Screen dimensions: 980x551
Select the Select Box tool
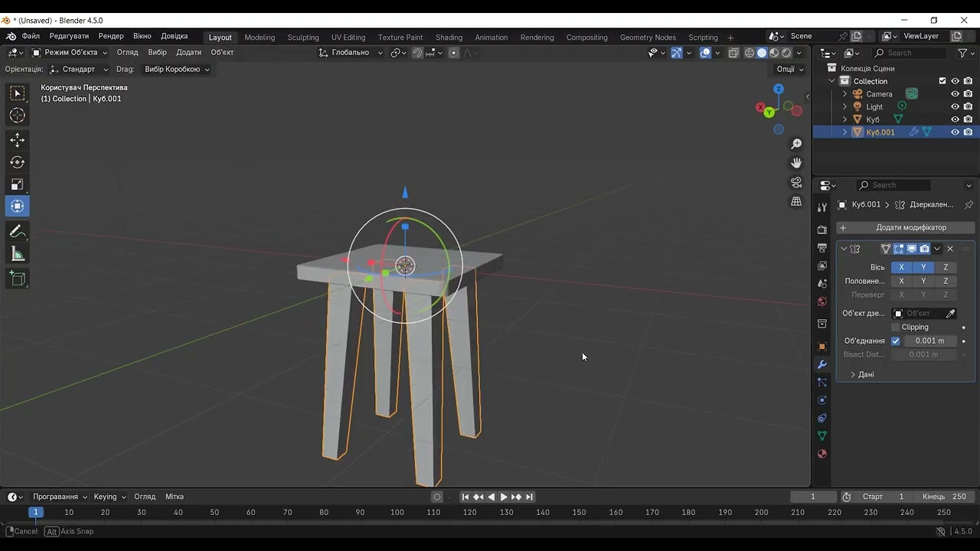click(x=17, y=93)
